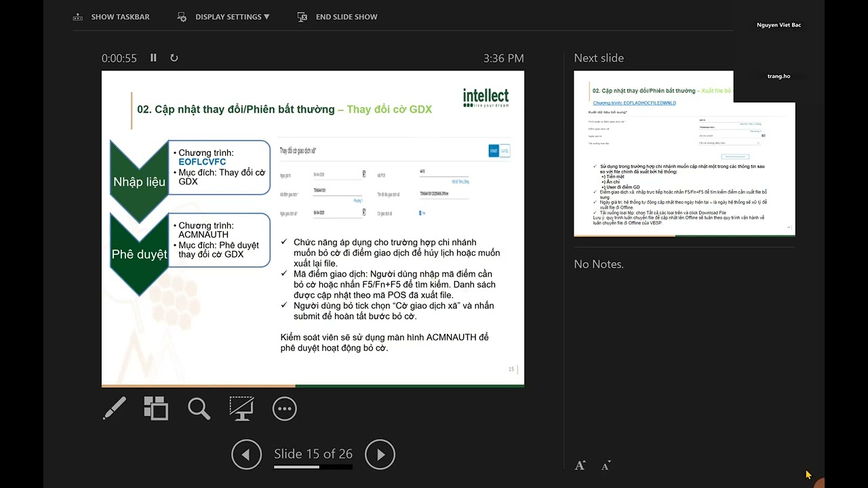End the slide show
Image resolution: width=868 pixels, height=488 pixels.
[x=337, y=17]
